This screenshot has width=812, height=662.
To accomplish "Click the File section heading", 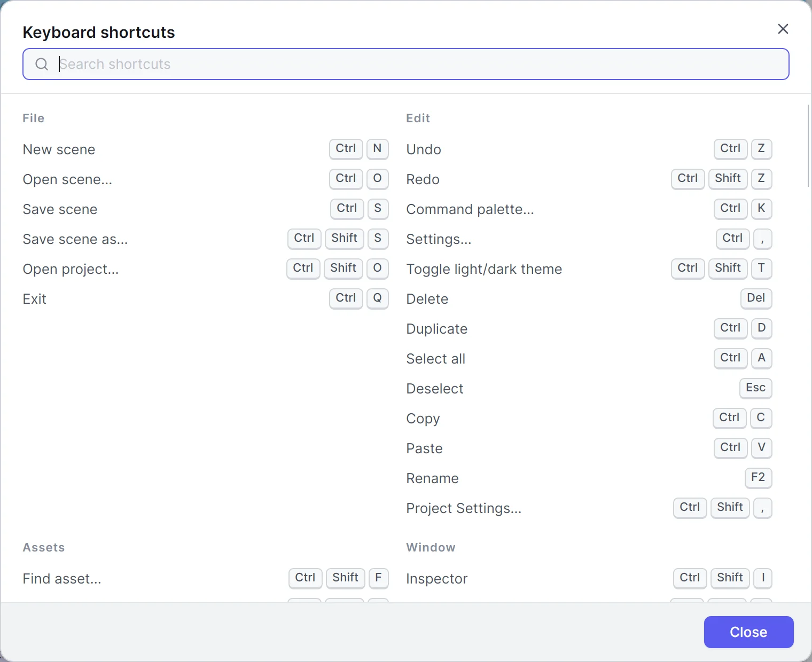I will click(34, 118).
